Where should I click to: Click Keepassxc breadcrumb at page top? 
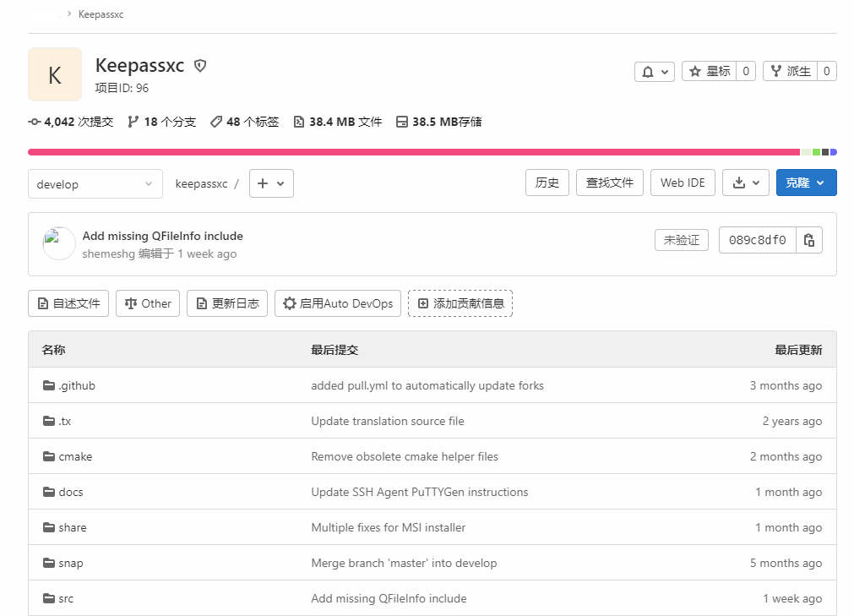tap(101, 14)
